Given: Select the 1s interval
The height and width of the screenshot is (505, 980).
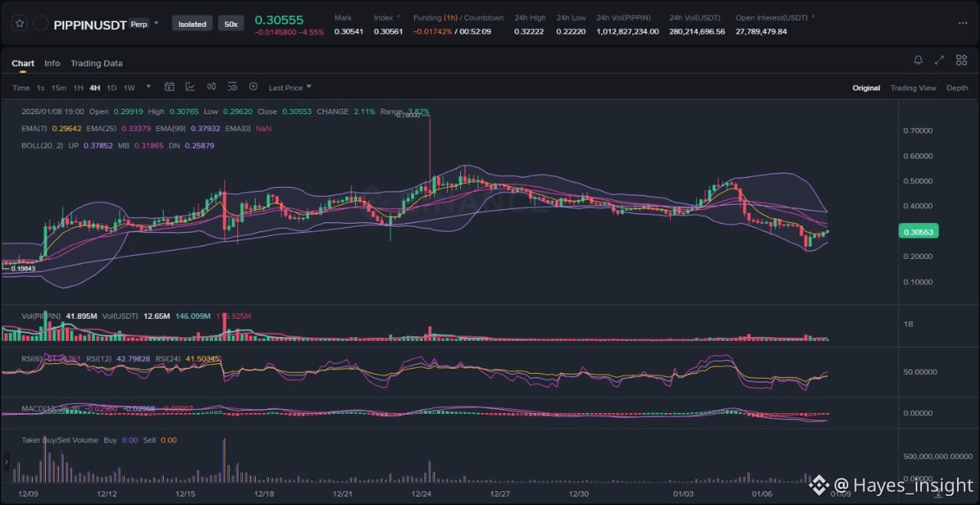Looking at the screenshot, I should [x=41, y=88].
